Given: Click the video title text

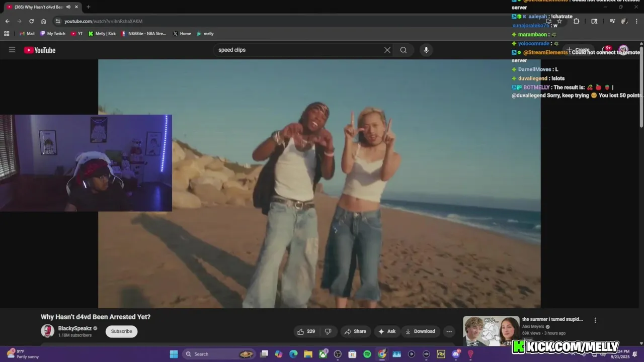Looking at the screenshot, I should pos(96,317).
